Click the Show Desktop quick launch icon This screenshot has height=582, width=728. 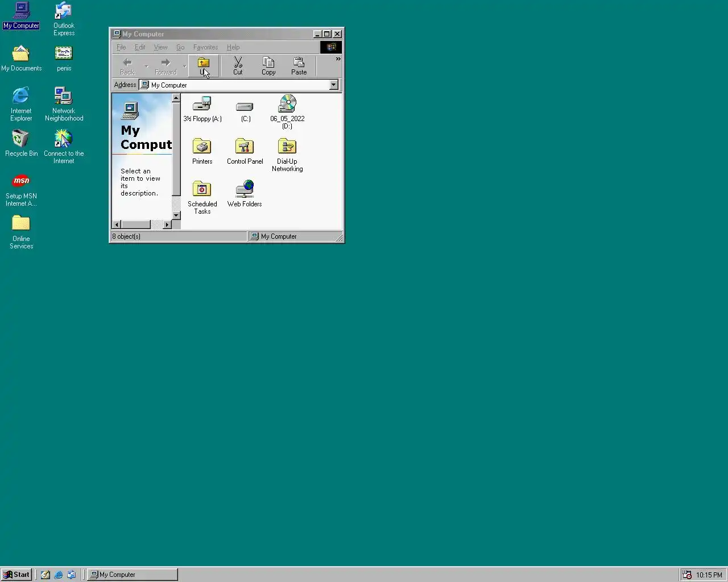click(x=45, y=575)
